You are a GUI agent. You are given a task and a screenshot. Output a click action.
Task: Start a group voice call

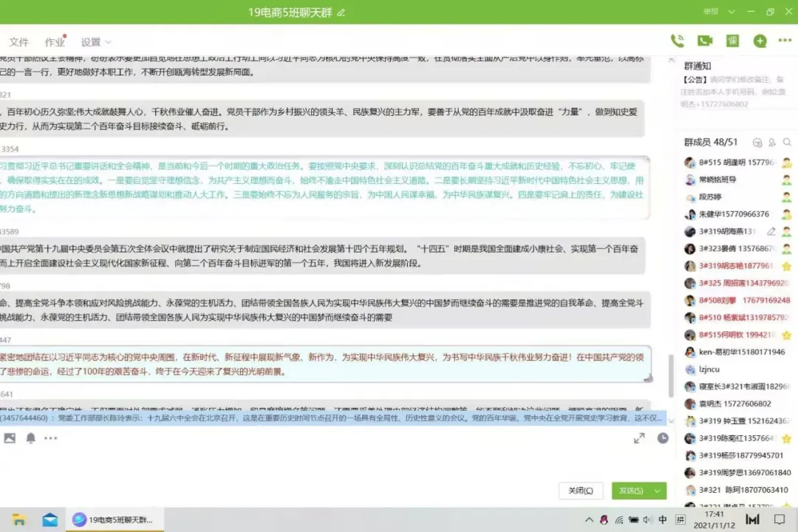677,41
